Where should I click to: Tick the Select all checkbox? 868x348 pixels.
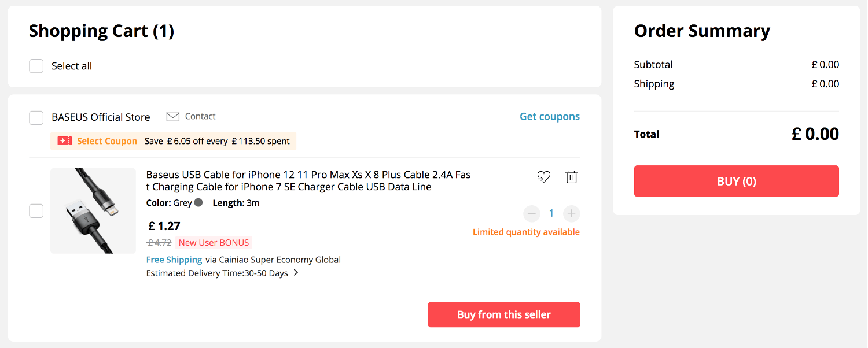[x=36, y=66]
